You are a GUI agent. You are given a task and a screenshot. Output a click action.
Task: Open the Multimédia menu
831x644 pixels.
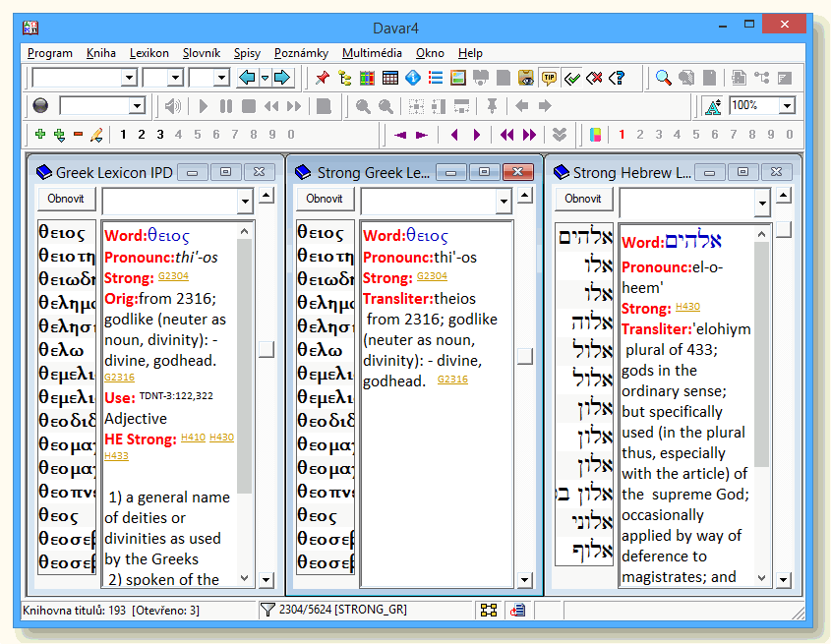(372, 53)
